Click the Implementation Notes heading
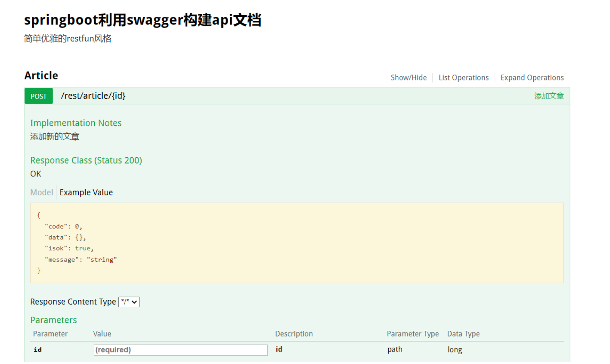 [x=76, y=123]
